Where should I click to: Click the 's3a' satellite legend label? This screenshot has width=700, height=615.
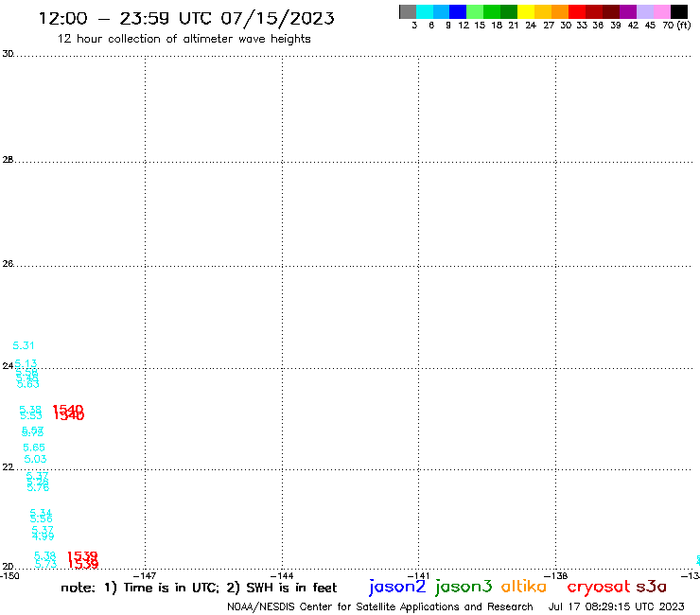coord(652,587)
